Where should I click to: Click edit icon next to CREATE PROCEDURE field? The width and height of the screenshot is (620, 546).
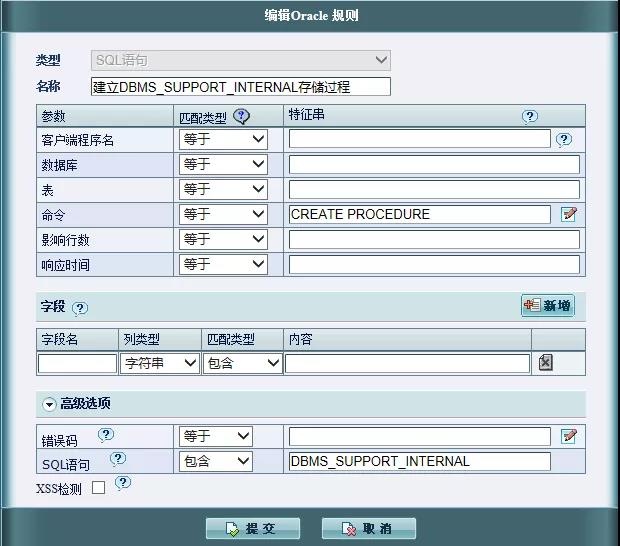[569, 214]
